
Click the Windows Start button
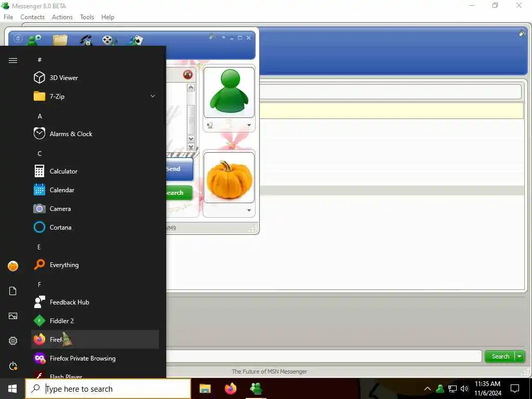[12, 389]
